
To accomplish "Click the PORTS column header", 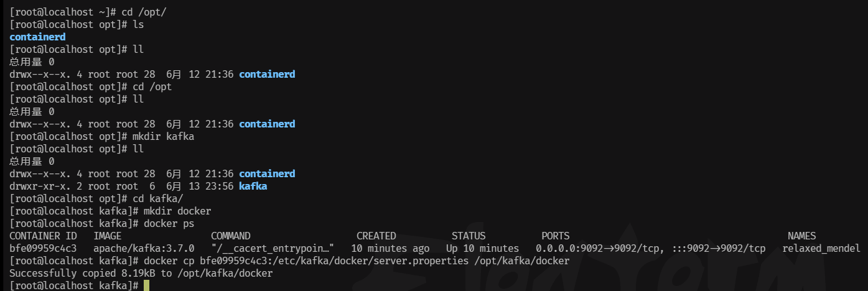I will 555,236.
